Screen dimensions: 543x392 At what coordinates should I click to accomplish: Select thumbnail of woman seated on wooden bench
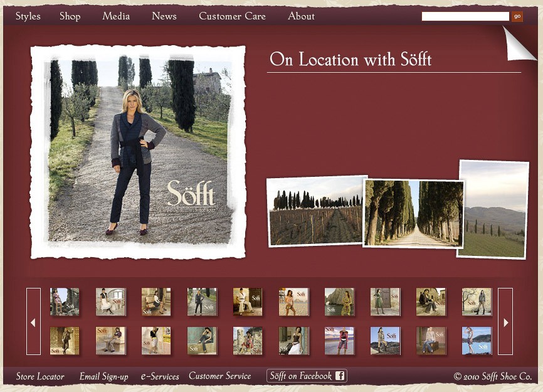[x=156, y=302]
